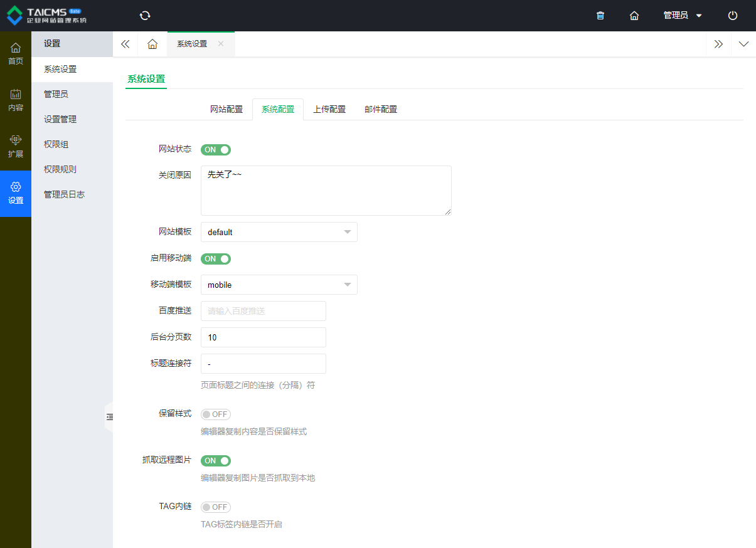Collapse the side menu with handle icon
756x548 pixels.
(110, 417)
